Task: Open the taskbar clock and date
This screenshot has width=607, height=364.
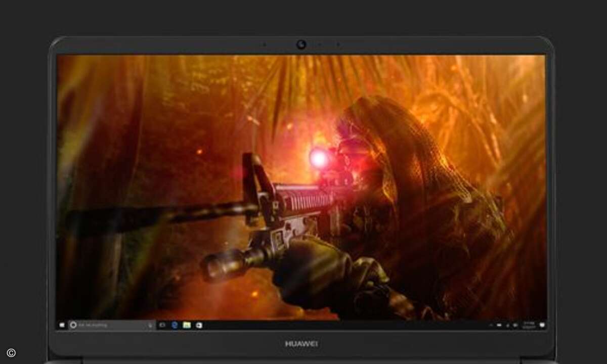Action: click(x=529, y=325)
